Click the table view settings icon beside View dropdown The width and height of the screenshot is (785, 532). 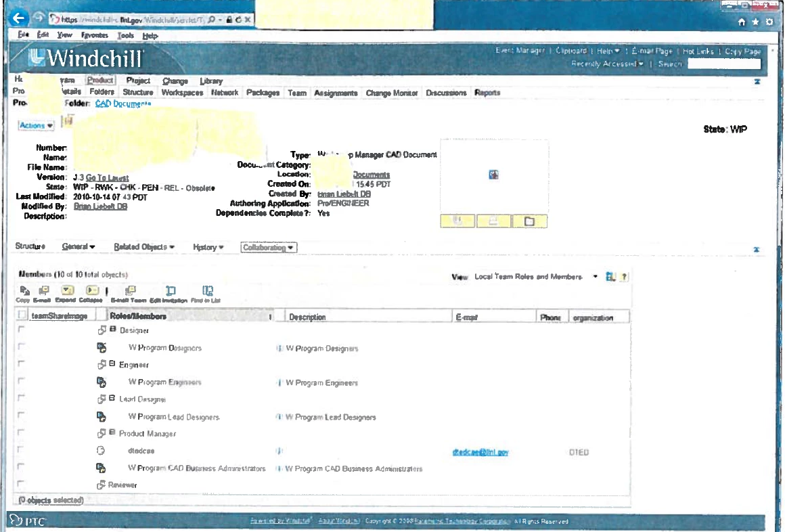pyautogui.click(x=610, y=277)
